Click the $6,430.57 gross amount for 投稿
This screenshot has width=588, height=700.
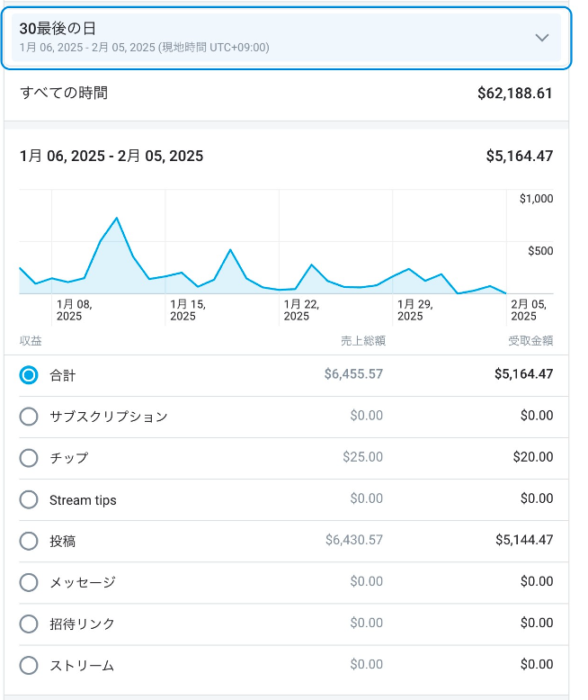pos(353,541)
